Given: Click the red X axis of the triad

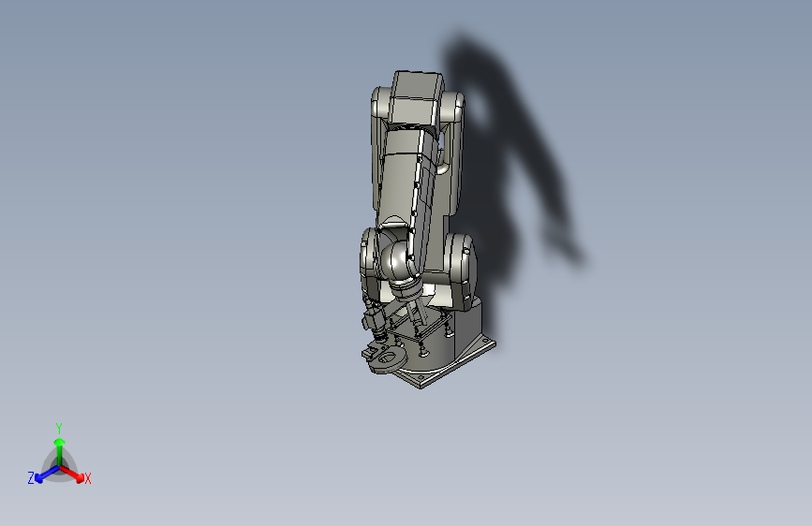Looking at the screenshot, I should [x=72, y=475].
